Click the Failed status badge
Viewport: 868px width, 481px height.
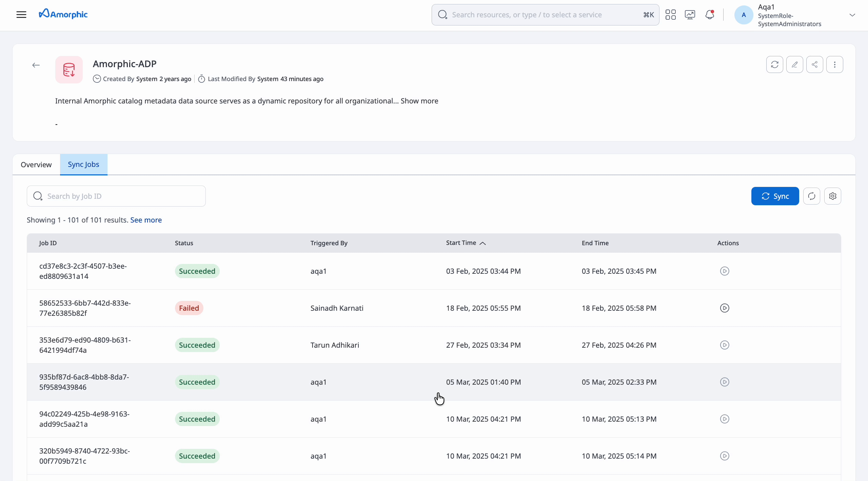189,308
